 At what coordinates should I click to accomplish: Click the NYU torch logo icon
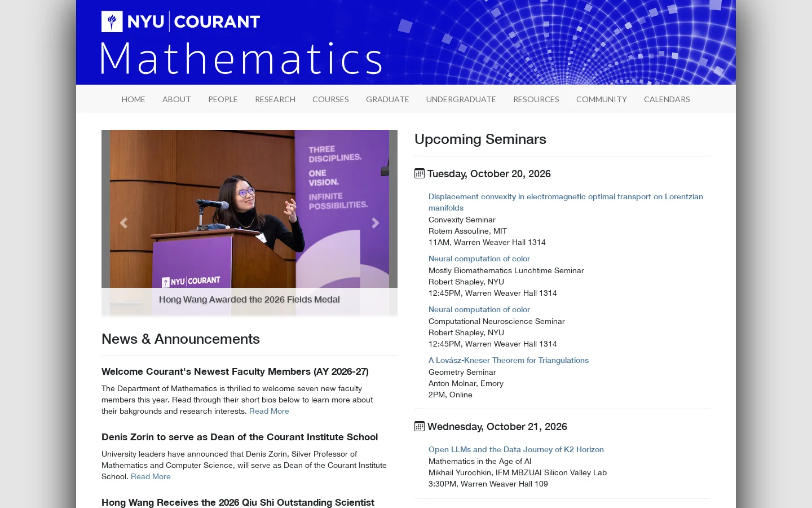click(x=112, y=21)
